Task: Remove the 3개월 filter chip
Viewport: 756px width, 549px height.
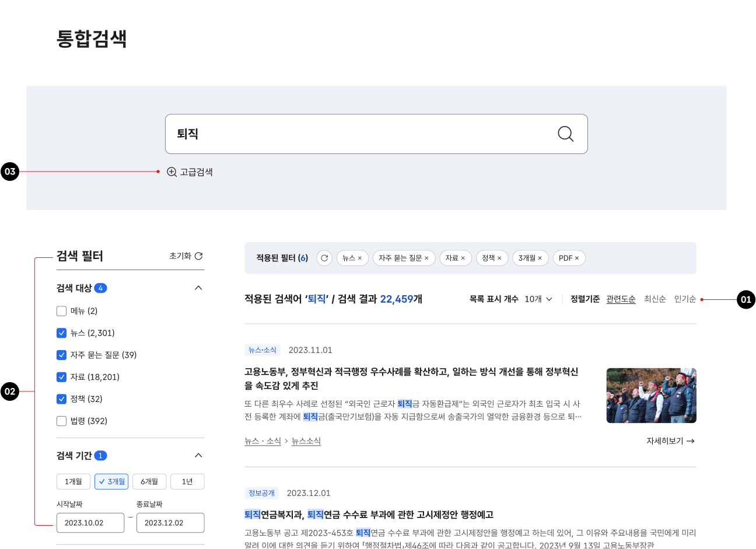Action: pyautogui.click(x=540, y=258)
